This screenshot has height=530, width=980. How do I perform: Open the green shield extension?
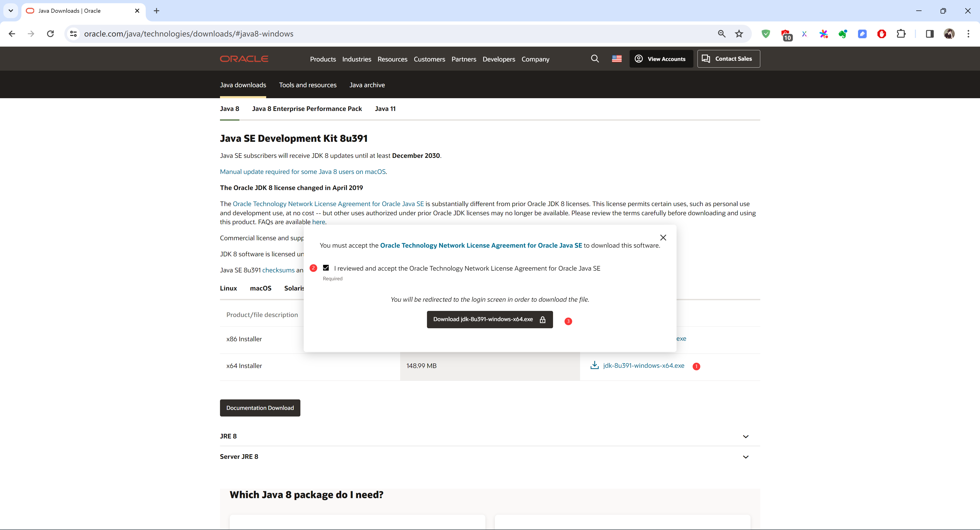766,34
